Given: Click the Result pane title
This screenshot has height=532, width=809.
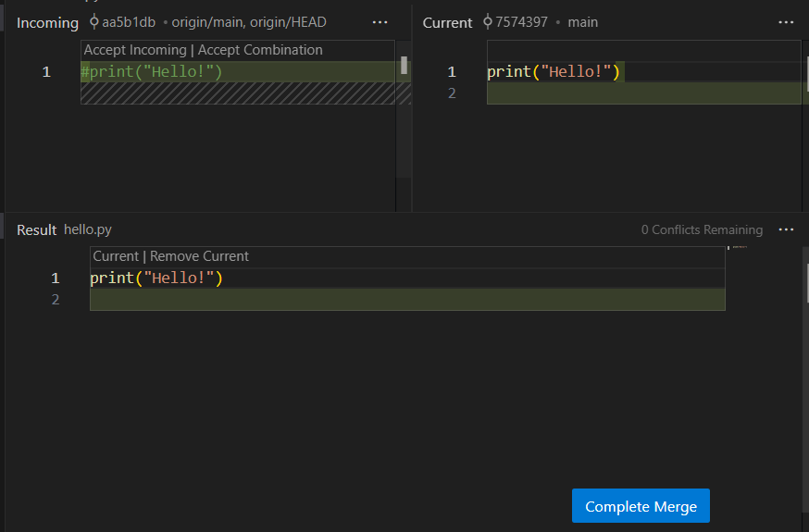Looking at the screenshot, I should [x=36, y=229].
